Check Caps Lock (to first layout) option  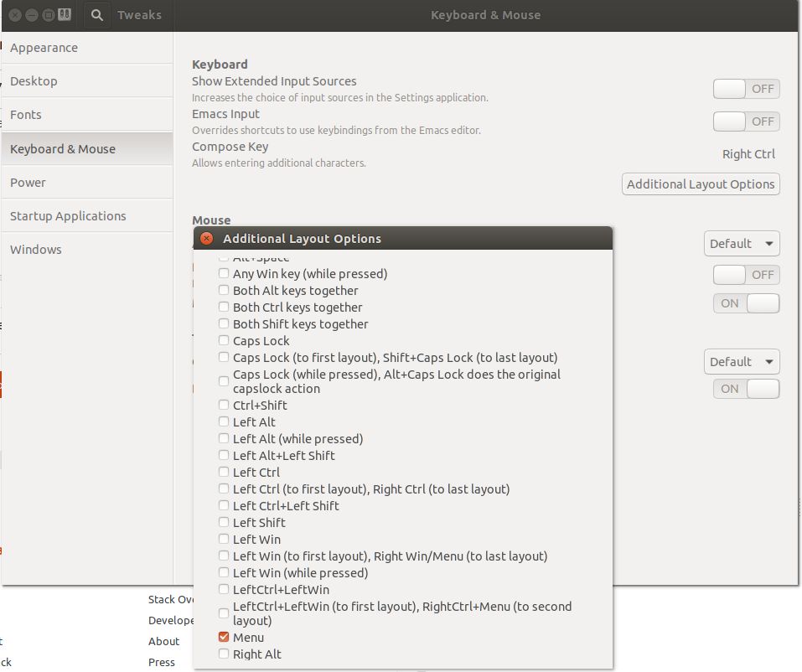click(224, 358)
